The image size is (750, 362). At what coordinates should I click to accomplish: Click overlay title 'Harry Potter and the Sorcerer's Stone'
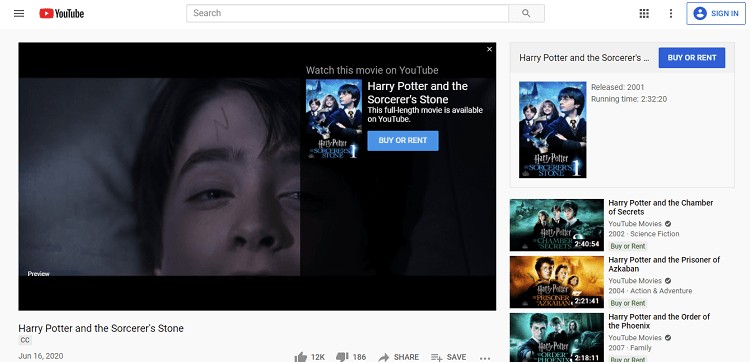point(418,93)
